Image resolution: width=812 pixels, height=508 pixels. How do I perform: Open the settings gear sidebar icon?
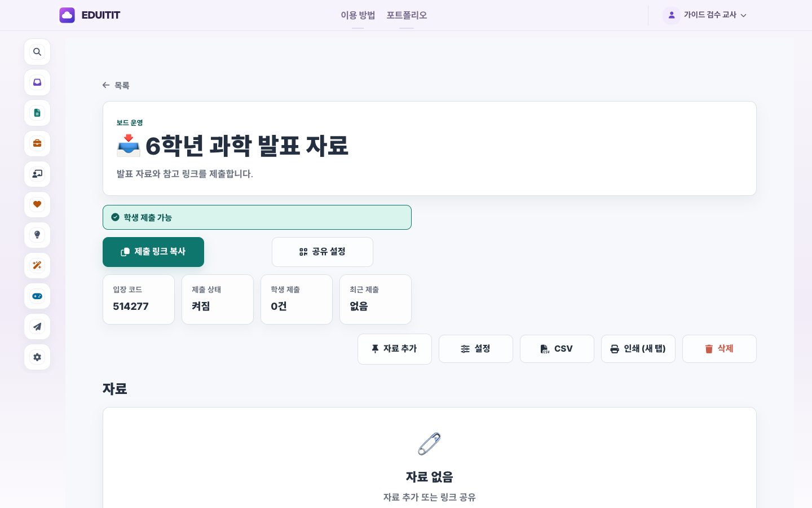[x=37, y=357]
